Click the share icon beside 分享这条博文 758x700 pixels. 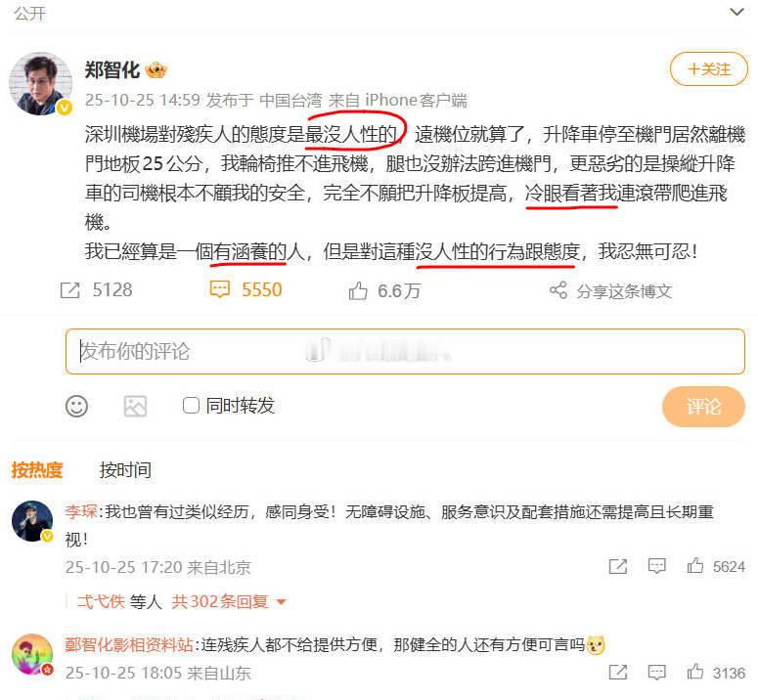pos(558,289)
